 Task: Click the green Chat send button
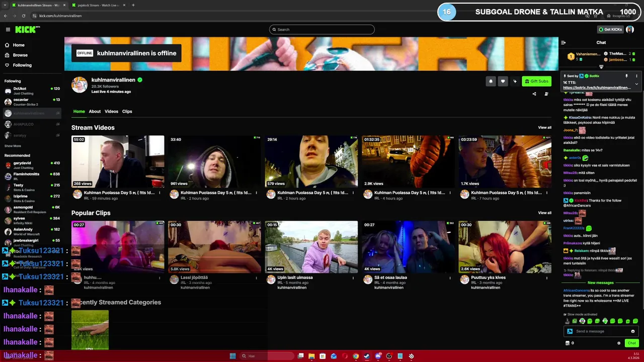tap(632, 343)
